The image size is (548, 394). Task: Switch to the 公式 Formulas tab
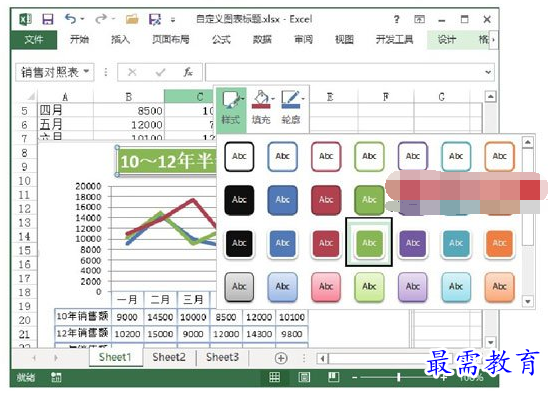pyautogui.click(x=221, y=40)
